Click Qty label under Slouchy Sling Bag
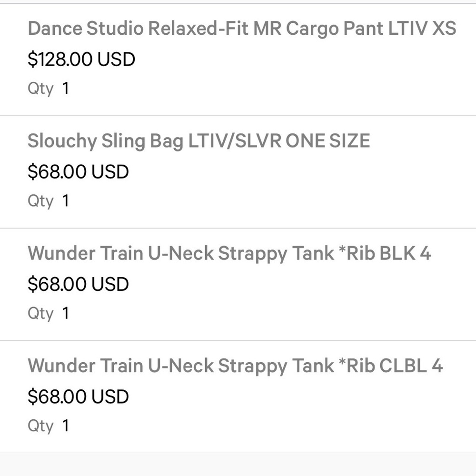The image size is (476, 476). [x=40, y=201]
